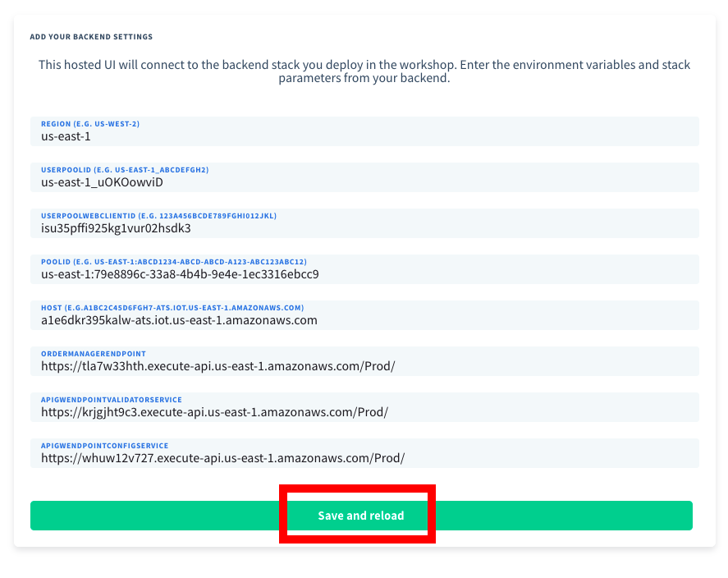
Task: Click the 'Add your backend settings' heading
Action: pos(91,37)
